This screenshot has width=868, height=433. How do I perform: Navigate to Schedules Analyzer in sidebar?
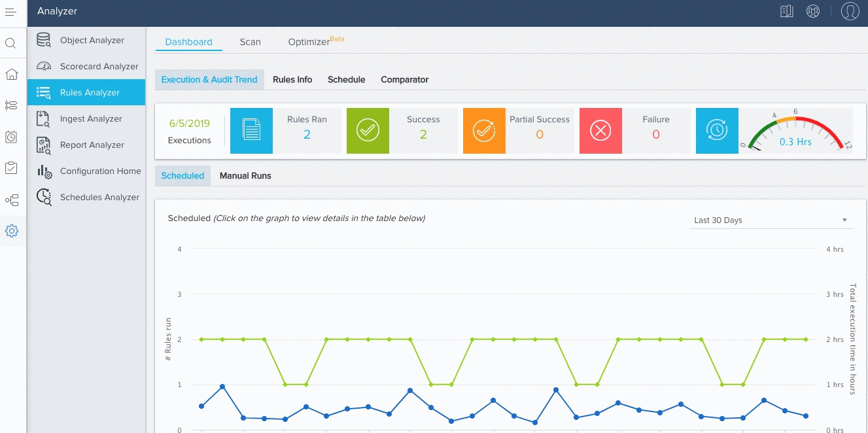click(99, 198)
